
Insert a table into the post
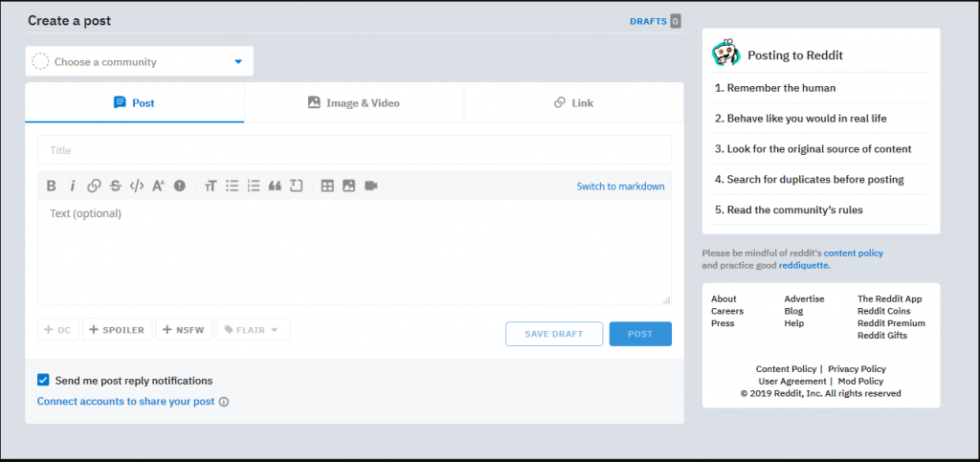[327, 186]
